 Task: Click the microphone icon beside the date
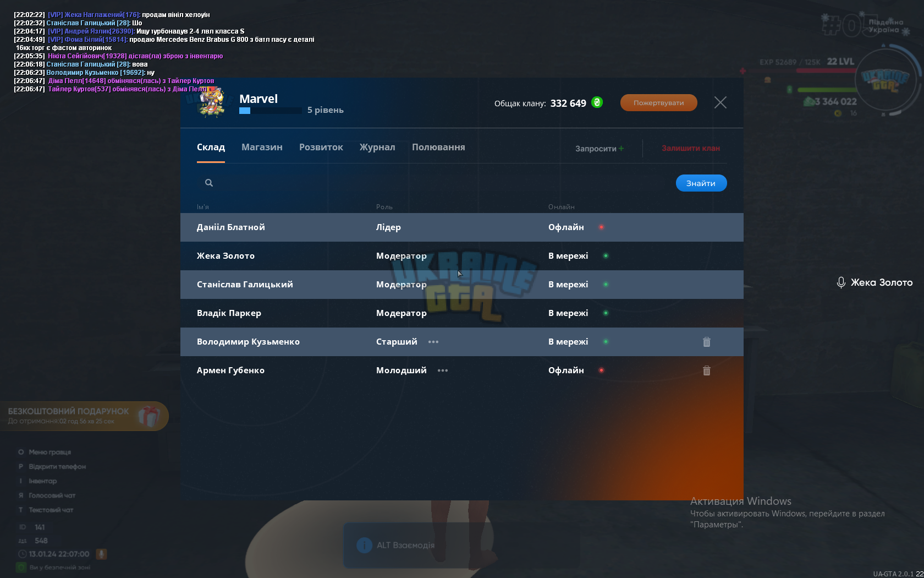(101, 554)
